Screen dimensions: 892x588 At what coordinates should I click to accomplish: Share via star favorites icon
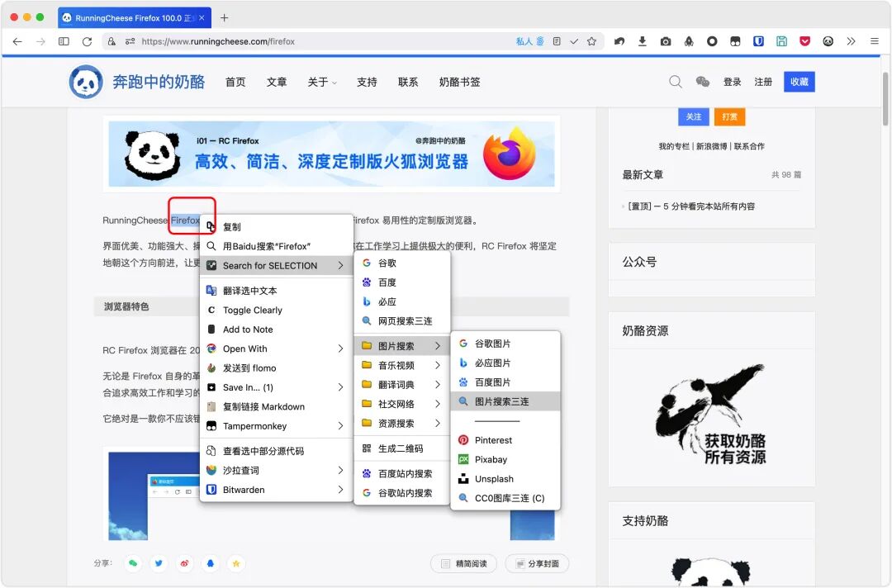(236, 563)
